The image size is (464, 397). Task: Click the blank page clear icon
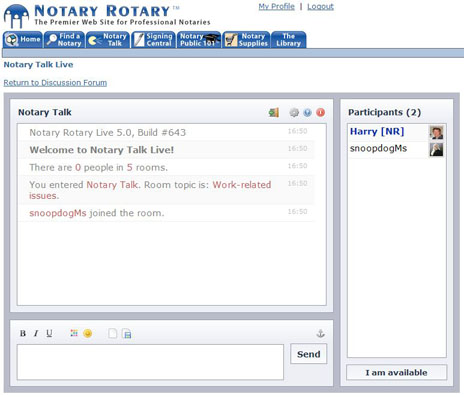(113, 333)
